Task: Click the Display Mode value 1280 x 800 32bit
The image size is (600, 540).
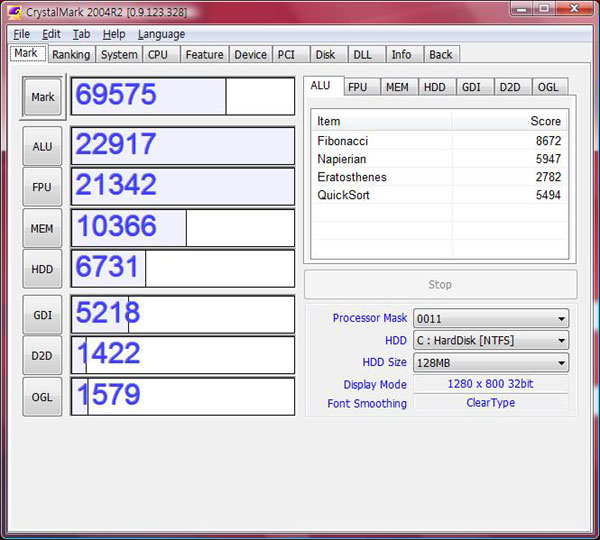Action: (x=491, y=384)
